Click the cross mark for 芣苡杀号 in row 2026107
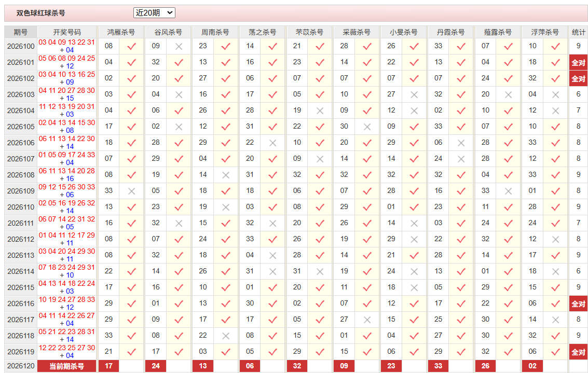Viewport: 588px width, 373px height. (x=320, y=159)
